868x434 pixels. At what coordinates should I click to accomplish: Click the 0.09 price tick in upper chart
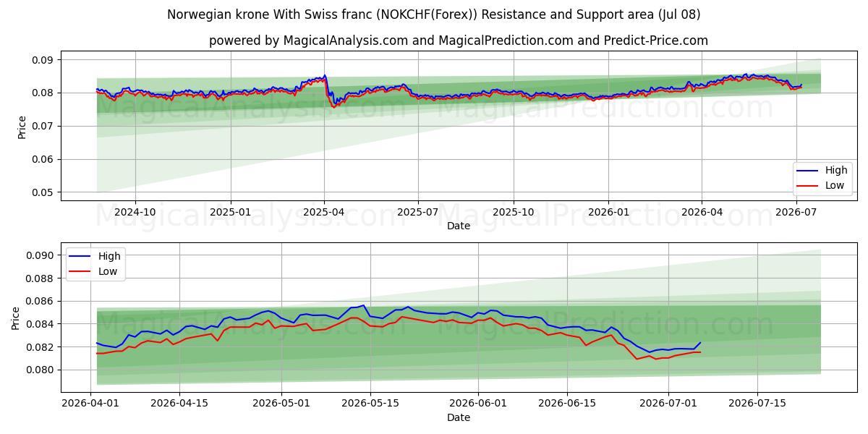(x=43, y=60)
